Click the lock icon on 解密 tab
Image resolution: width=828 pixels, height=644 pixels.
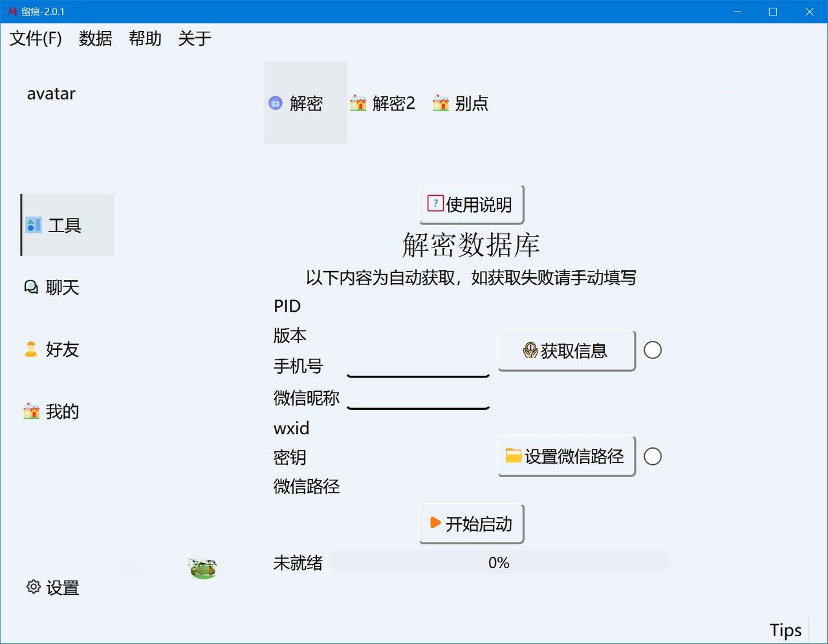pos(276,103)
